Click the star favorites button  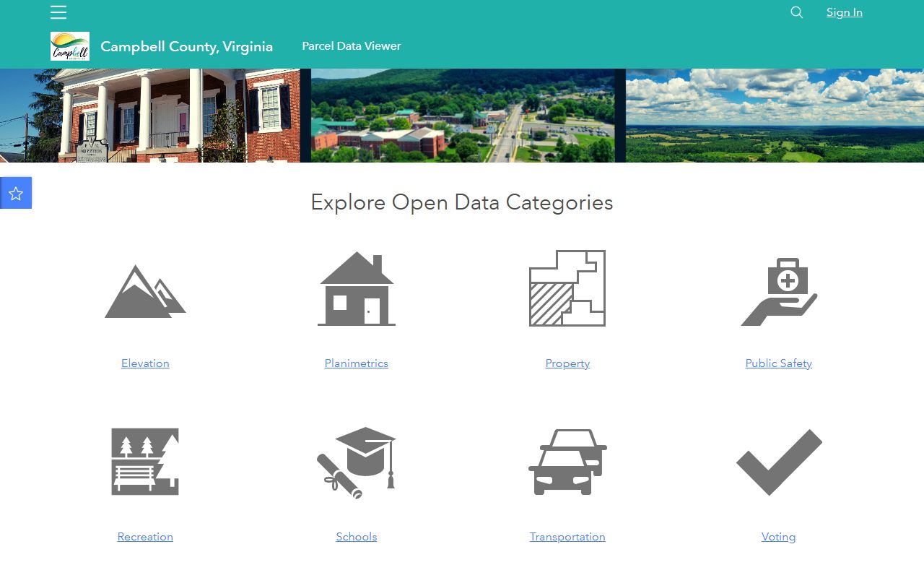pos(16,193)
